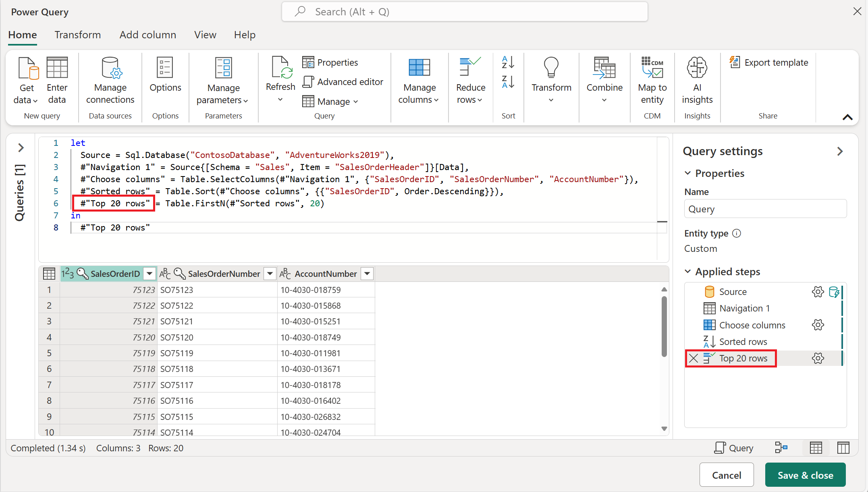Select the Transform ribbon tab

coord(77,35)
